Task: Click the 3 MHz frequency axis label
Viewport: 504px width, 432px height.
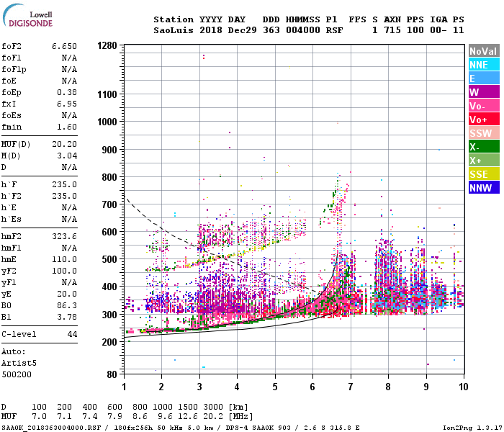Action: click(x=199, y=387)
